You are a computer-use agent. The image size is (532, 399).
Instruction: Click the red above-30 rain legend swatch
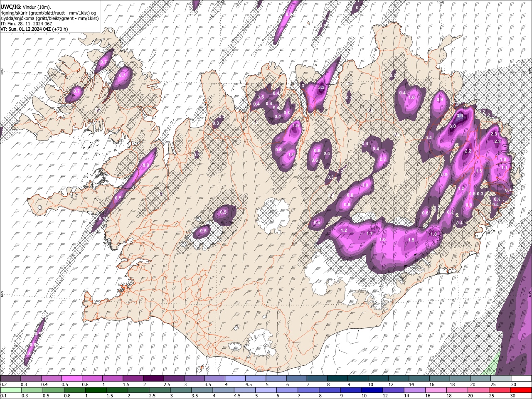click(x=520, y=390)
